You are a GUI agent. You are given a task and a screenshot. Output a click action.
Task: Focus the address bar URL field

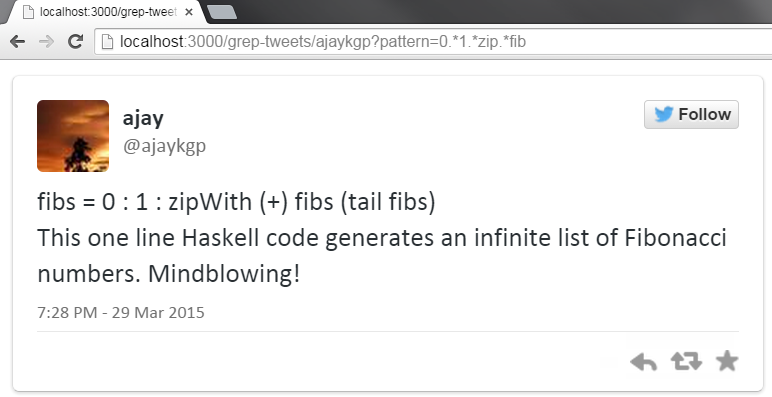pyautogui.click(x=433, y=42)
